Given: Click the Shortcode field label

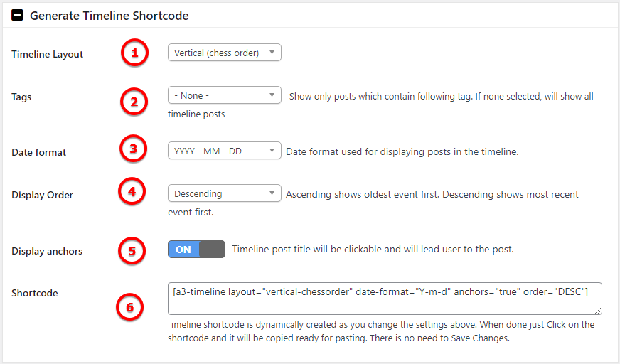Looking at the screenshot, I should pos(35,293).
